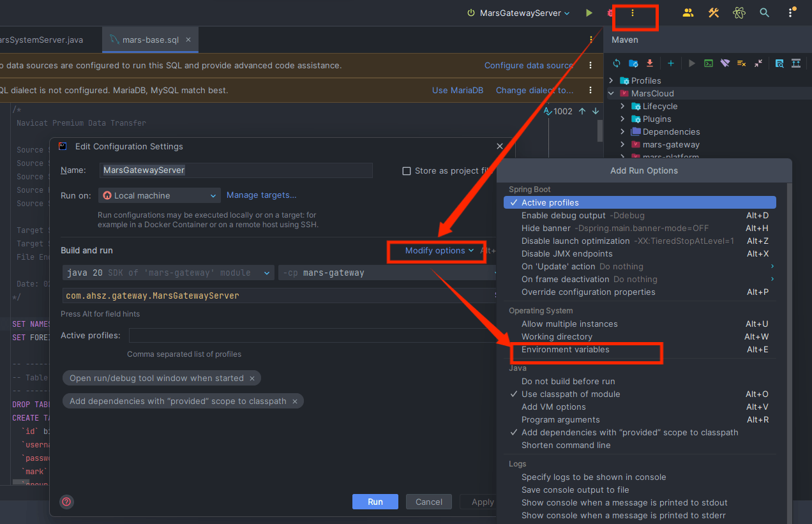The height and width of the screenshot is (524, 812).
Task: Collapse the MarsCloud node in Maven tree
Action: (x=611, y=93)
